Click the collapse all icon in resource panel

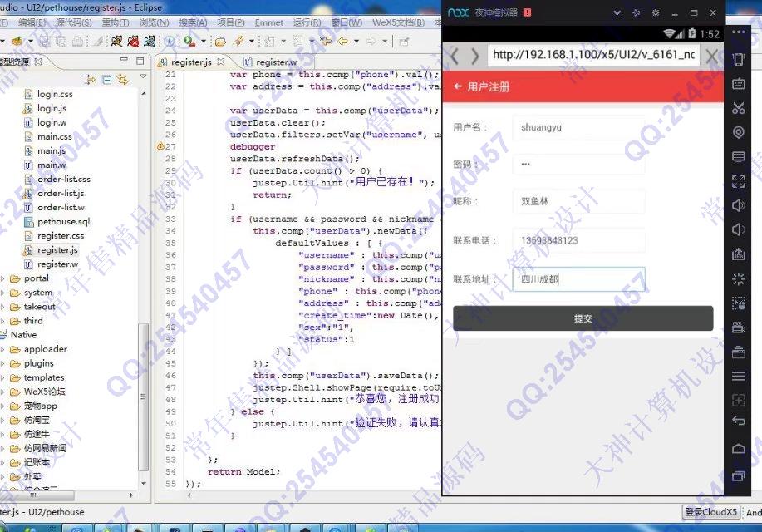(107, 79)
